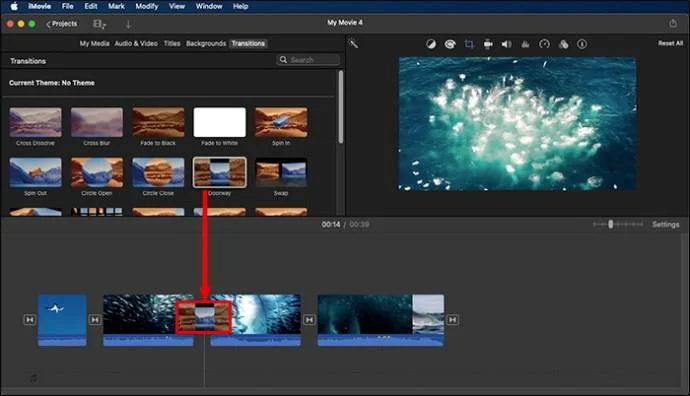The image size is (690, 396).
Task: Open the volume speaker tool
Action: tap(506, 44)
